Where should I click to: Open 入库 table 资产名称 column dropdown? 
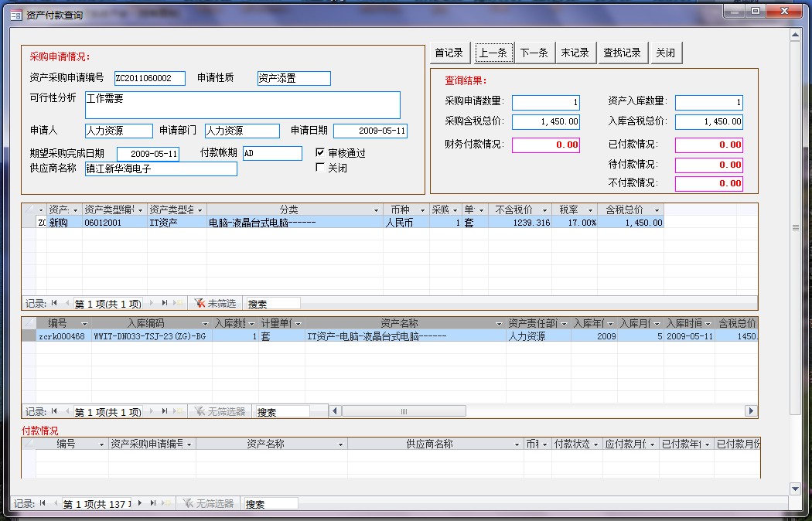click(x=500, y=324)
